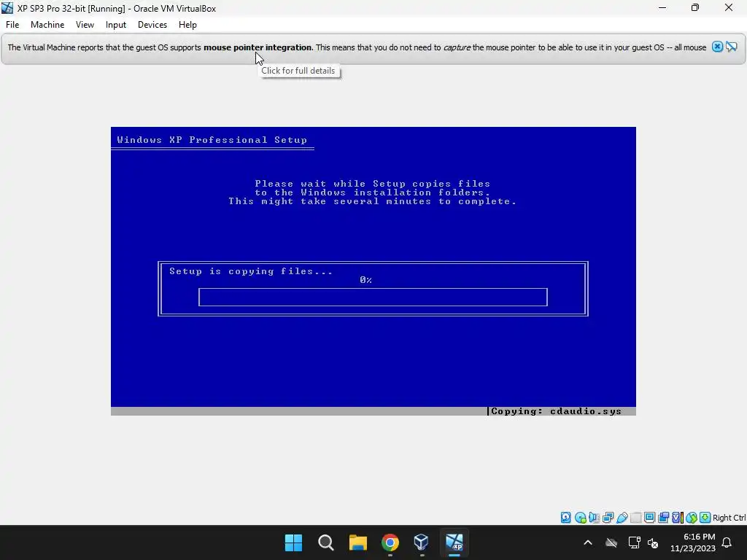Click the audio indicator in VirtualBox status bar

point(594,518)
